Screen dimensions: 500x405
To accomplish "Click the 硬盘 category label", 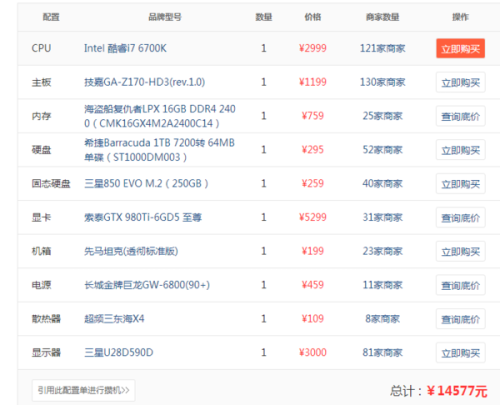I will pos(41,150).
